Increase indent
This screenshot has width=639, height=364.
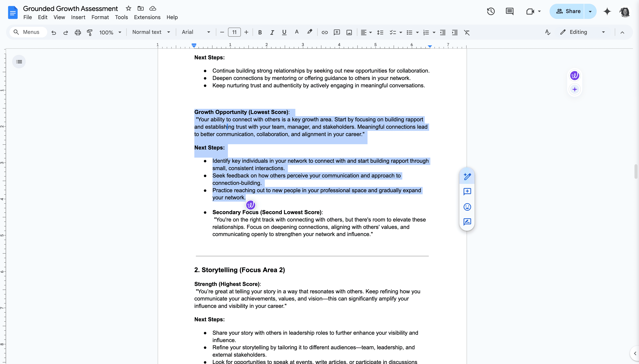(455, 32)
